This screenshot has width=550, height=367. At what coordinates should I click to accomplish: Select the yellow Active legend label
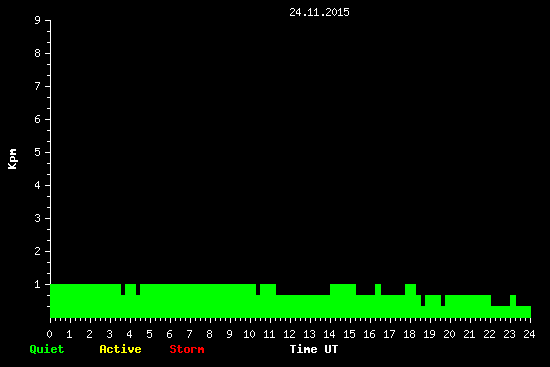point(120,349)
